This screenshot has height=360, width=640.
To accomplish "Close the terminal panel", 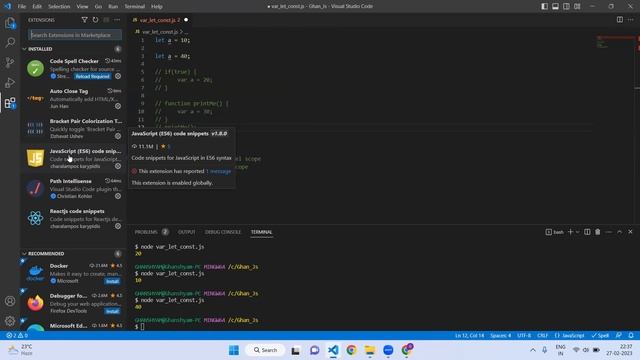I will pyautogui.click(x=630, y=232).
